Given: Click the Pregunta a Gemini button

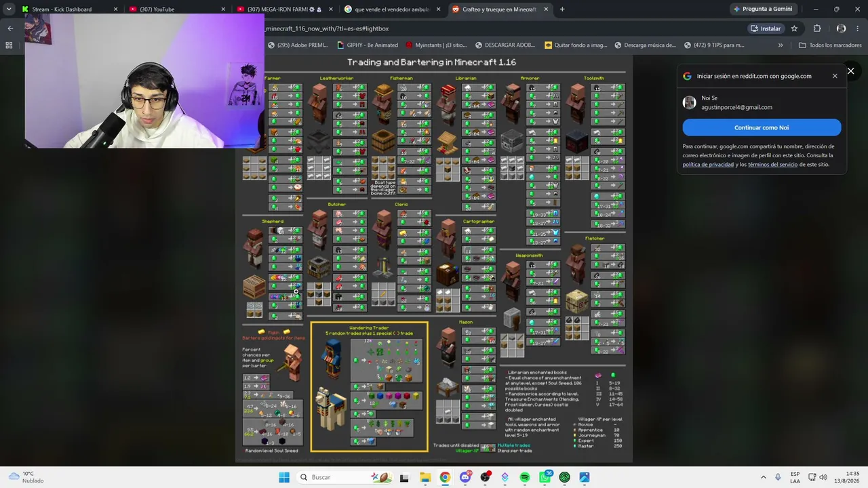Looking at the screenshot, I should click(x=763, y=9).
